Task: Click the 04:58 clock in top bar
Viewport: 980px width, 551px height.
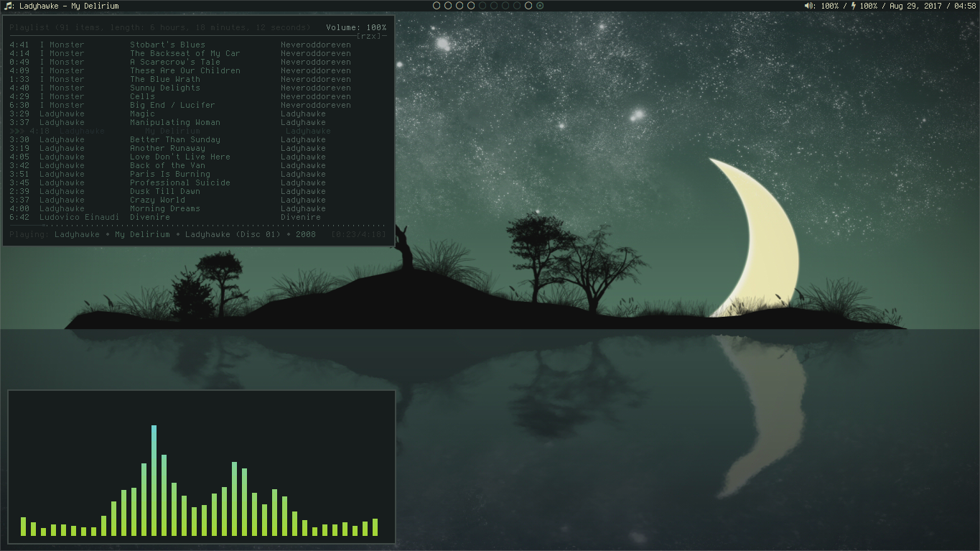Action: coord(966,6)
